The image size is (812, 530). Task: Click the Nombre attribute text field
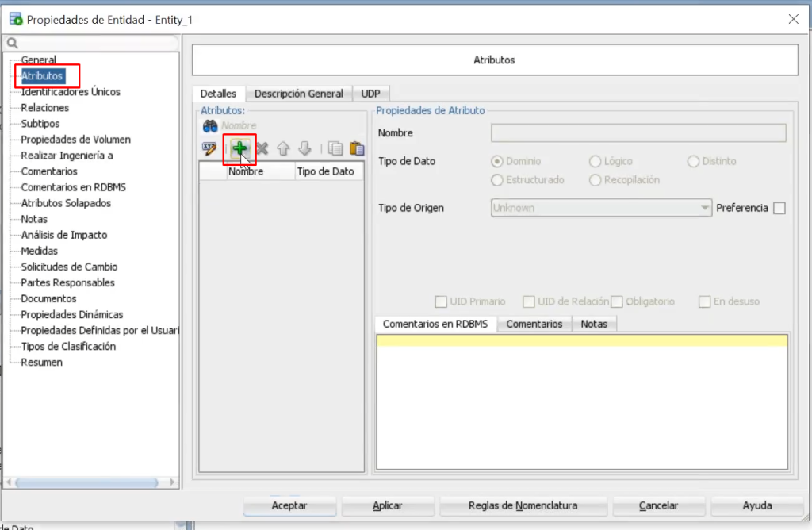[x=638, y=133]
